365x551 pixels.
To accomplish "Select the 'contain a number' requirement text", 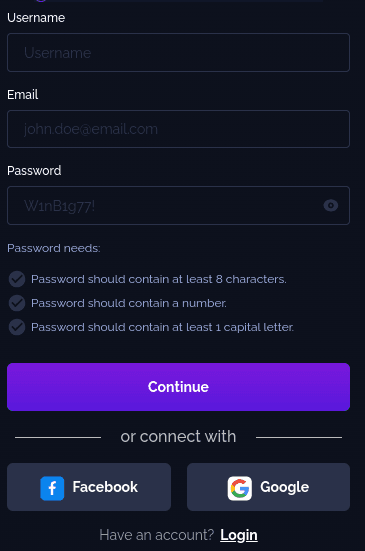I will coord(129,303).
